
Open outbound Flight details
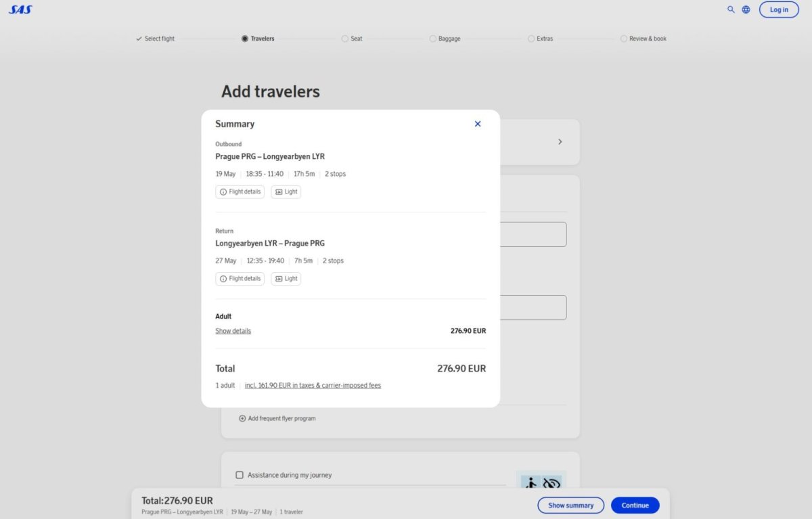[x=240, y=191]
